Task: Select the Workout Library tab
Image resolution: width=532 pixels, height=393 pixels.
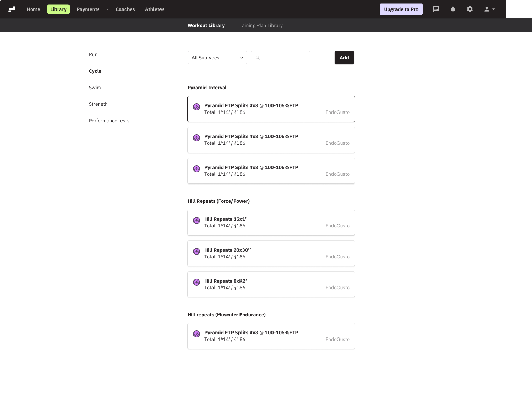Action: (x=206, y=25)
